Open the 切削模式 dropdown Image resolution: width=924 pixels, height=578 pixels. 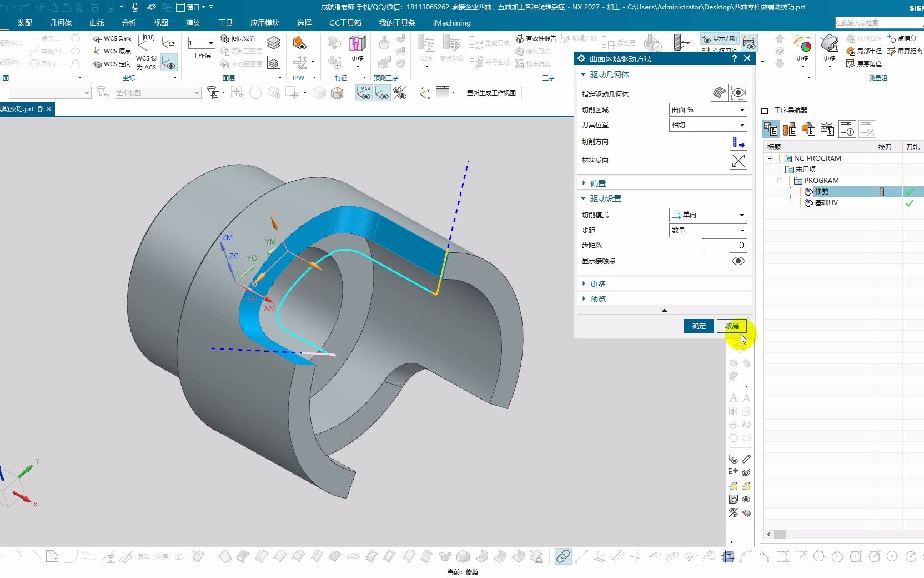click(708, 215)
